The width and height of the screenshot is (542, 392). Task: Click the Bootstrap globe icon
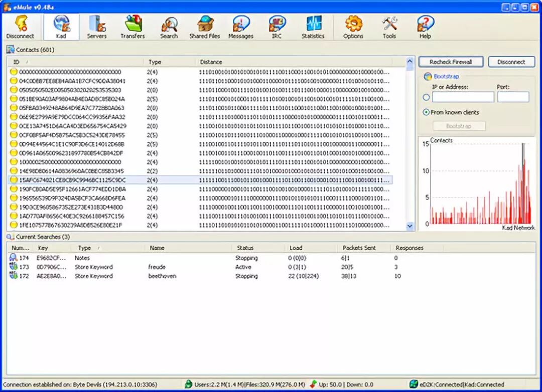(428, 76)
